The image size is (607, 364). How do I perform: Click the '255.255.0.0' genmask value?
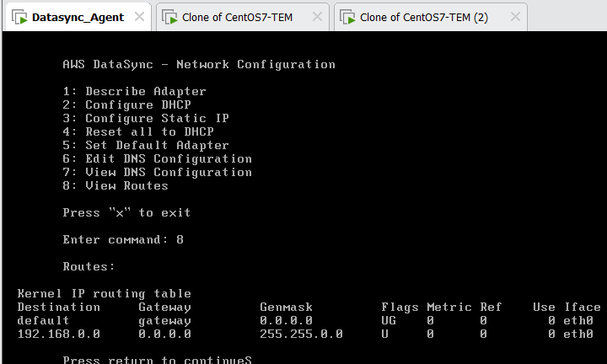pos(301,334)
